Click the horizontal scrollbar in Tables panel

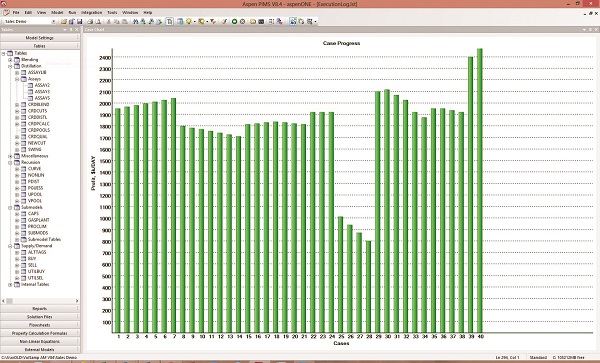40,301
